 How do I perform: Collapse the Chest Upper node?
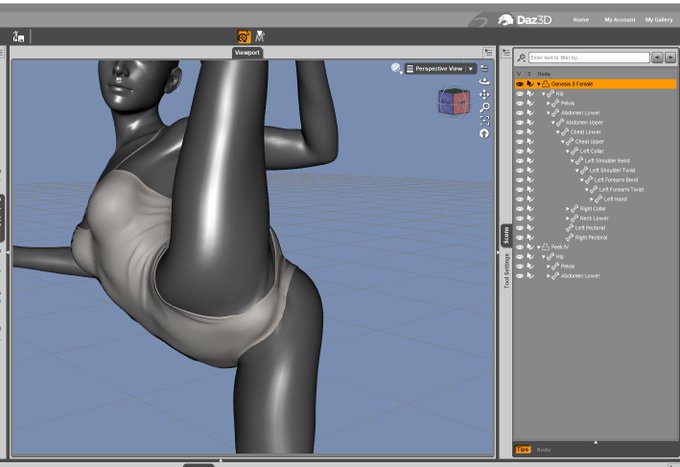pyautogui.click(x=562, y=142)
